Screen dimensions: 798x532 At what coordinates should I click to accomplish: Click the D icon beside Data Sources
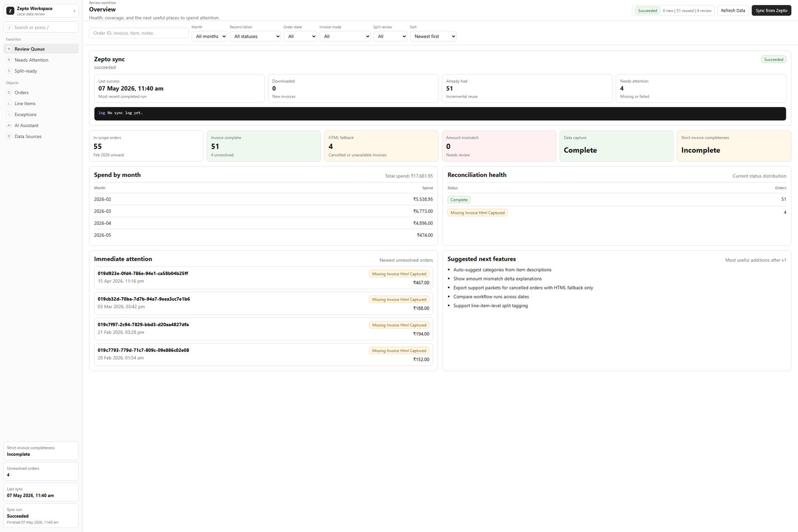[x=9, y=136]
